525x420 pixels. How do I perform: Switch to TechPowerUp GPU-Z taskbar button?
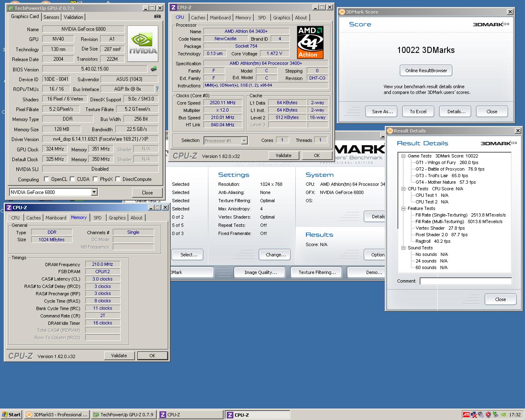123,415
